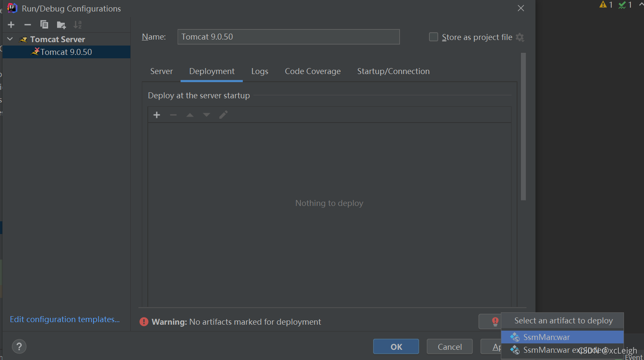Confirm with the OK button
This screenshot has width=644, height=360.
click(x=396, y=346)
